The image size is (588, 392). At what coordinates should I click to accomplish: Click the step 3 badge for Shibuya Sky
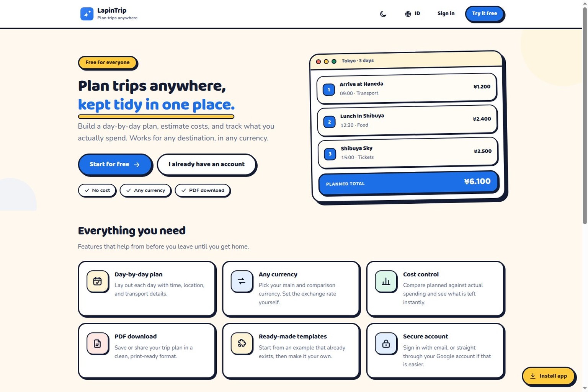click(330, 154)
